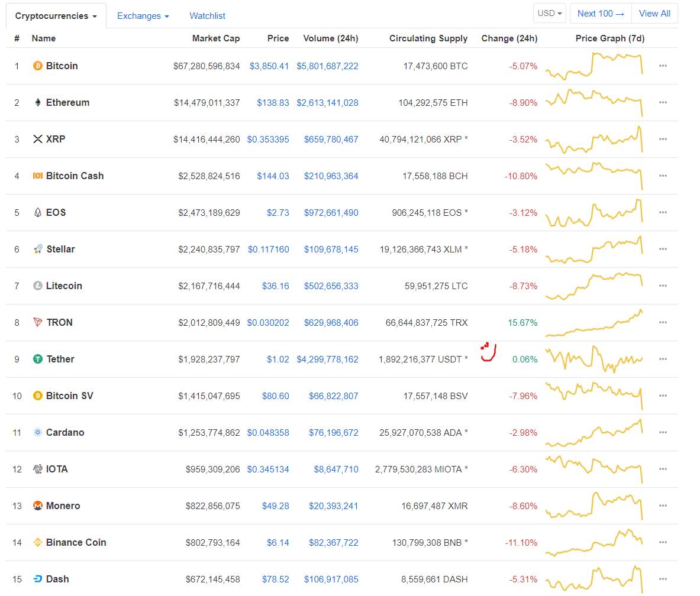Open the Cryptocurrencies dropdown tab

[56, 16]
